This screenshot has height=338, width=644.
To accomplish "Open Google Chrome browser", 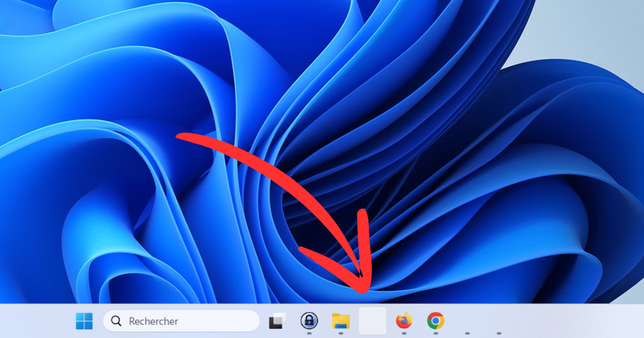I will tap(435, 321).
